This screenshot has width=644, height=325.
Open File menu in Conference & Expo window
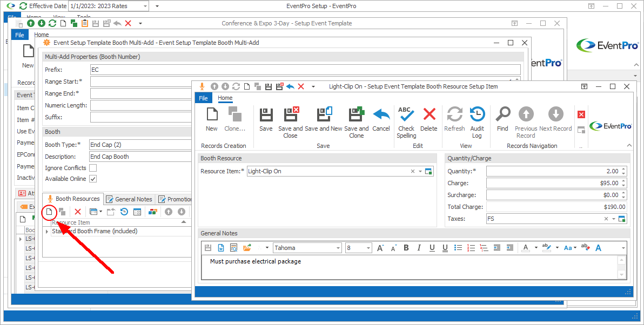pyautogui.click(x=19, y=35)
